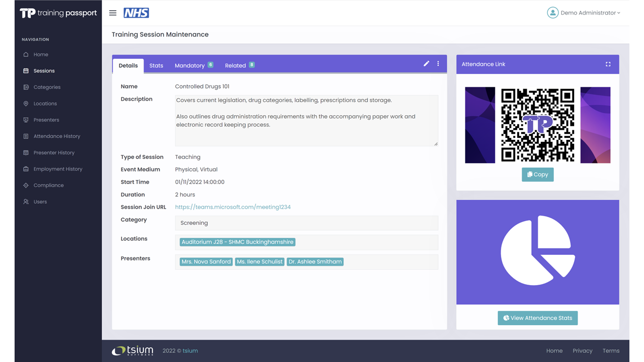Viewport: 644px width, 362px height.
Task: Click the hamburger menu icon
Action: [113, 13]
